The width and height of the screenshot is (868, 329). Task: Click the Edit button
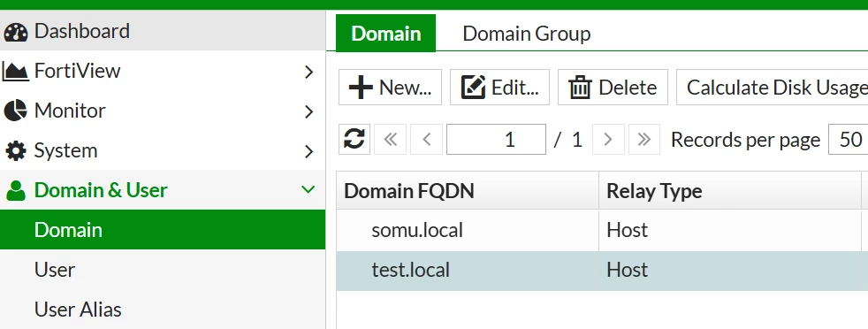(x=499, y=87)
